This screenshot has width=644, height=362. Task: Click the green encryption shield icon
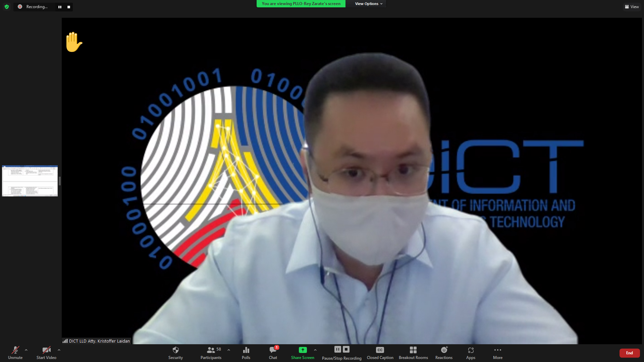(x=7, y=7)
